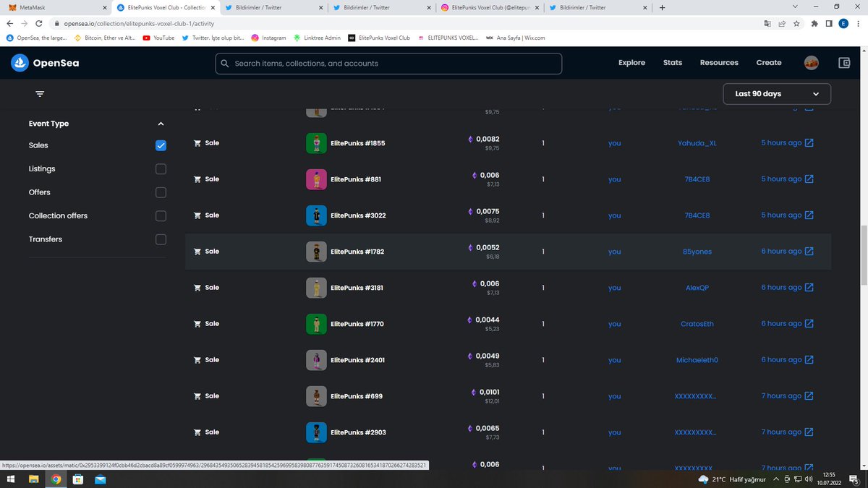
Task: Open the Linktree Admin bookmark
Action: (x=316, y=38)
